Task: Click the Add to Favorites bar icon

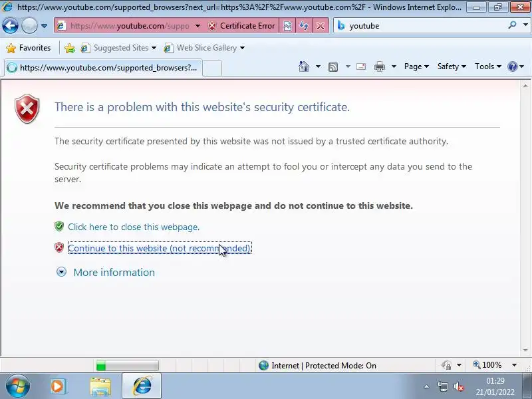Action: point(70,48)
